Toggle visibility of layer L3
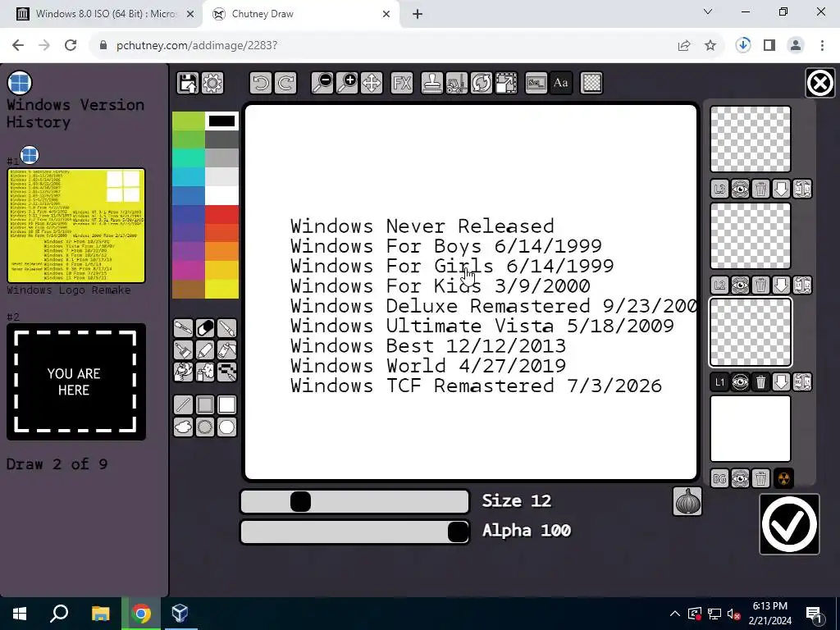 [741, 189]
